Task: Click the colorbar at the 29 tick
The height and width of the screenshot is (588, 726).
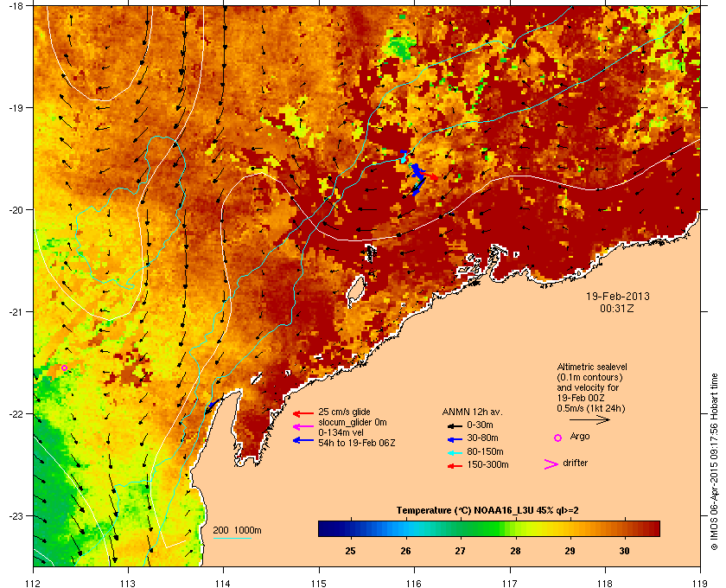Action: [x=570, y=528]
